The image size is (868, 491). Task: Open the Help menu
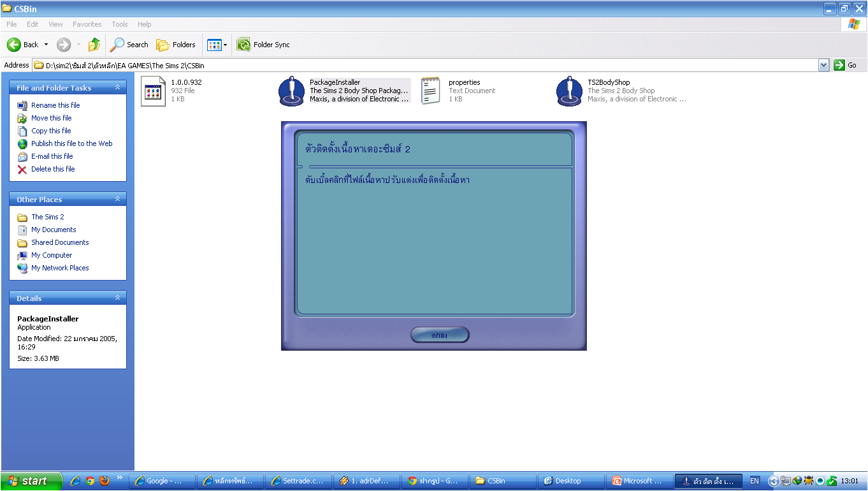pyautogui.click(x=145, y=24)
